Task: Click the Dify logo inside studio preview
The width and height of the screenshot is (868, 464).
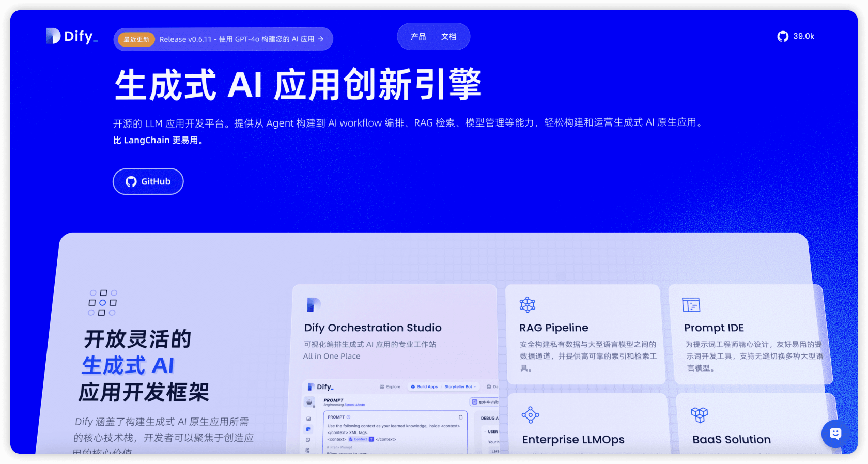Action: [x=320, y=386]
